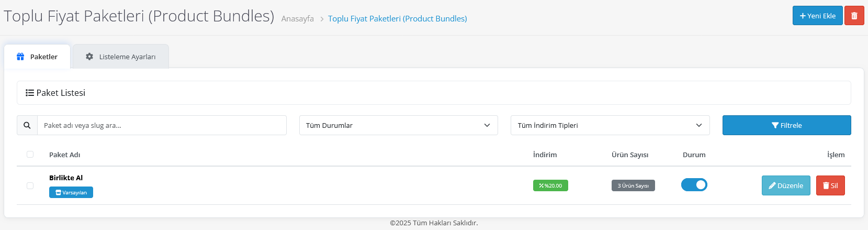
Task: Click the Yeni Ekle button
Action: click(818, 16)
